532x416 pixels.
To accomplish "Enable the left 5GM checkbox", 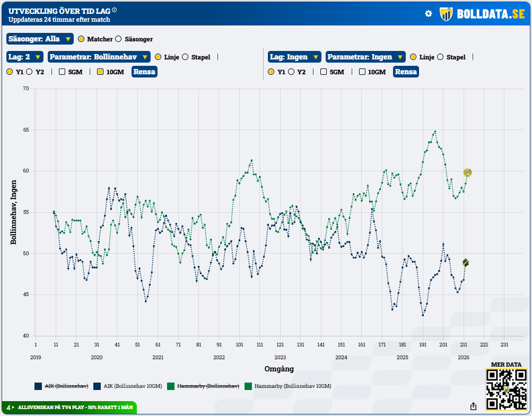I will click(x=62, y=72).
